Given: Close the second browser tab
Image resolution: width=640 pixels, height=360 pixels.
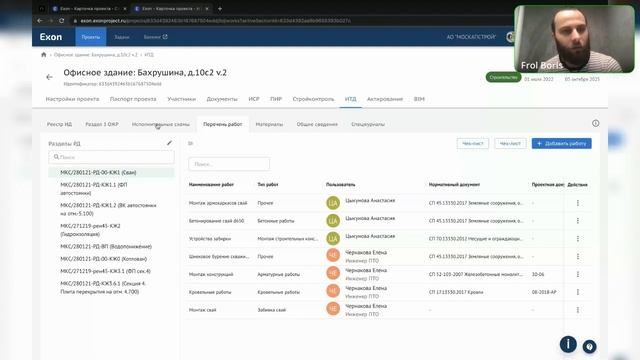Looking at the screenshot, I should (207, 9).
